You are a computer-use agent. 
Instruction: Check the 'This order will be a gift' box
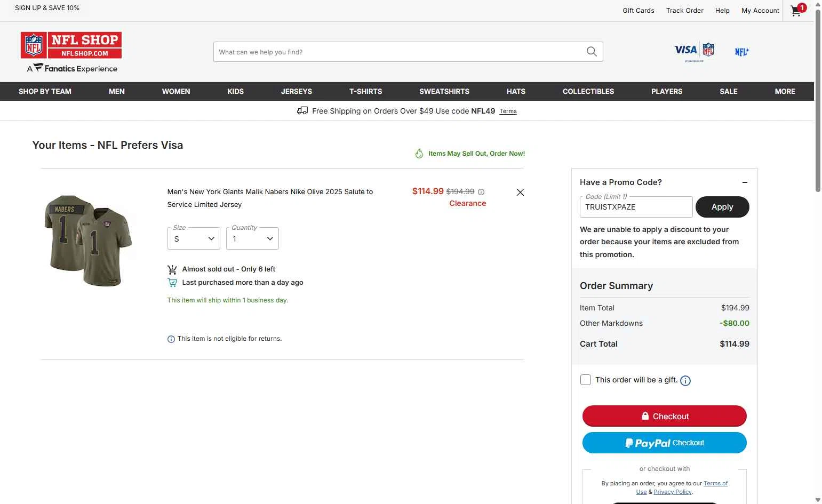[586, 380]
